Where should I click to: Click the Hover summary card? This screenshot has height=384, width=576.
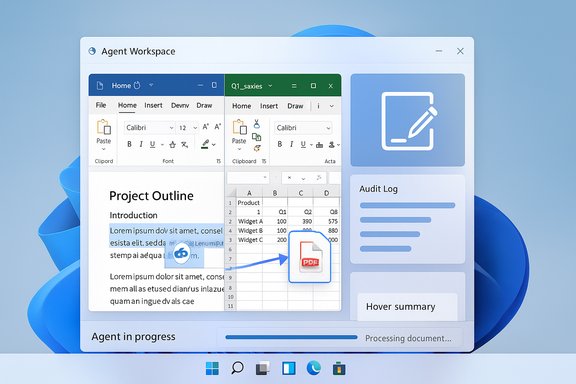(x=407, y=307)
